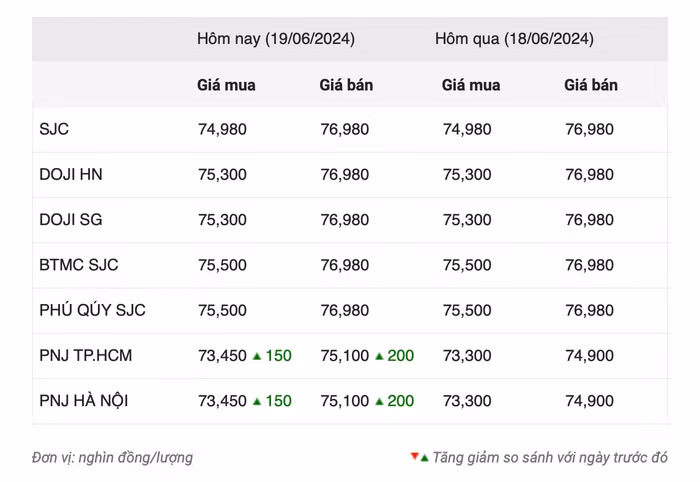Click the red down triangle in the legend
The width and height of the screenshot is (700, 482).
pyautogui.click(x=414, y=457)
